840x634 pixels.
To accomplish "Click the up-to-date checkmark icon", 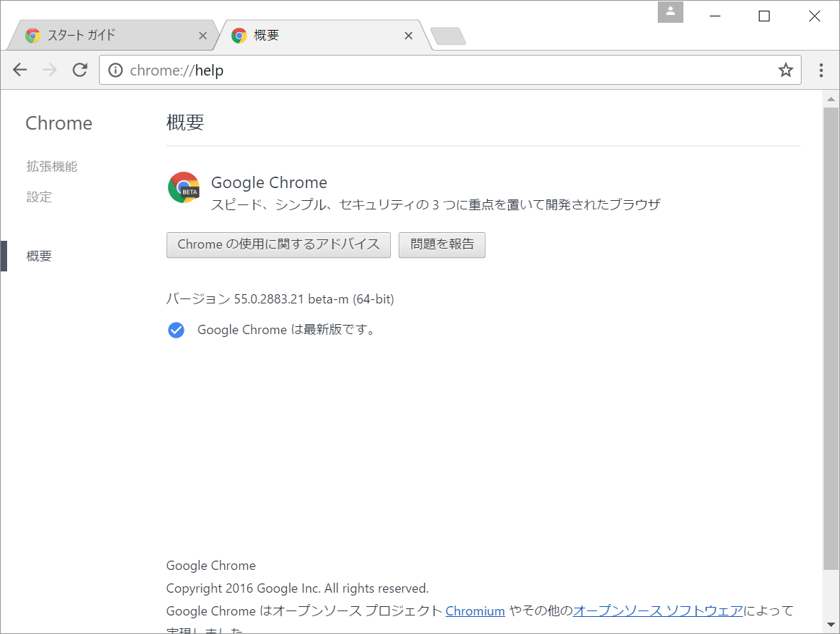I will pyautogui.click(x=176, y=330).
